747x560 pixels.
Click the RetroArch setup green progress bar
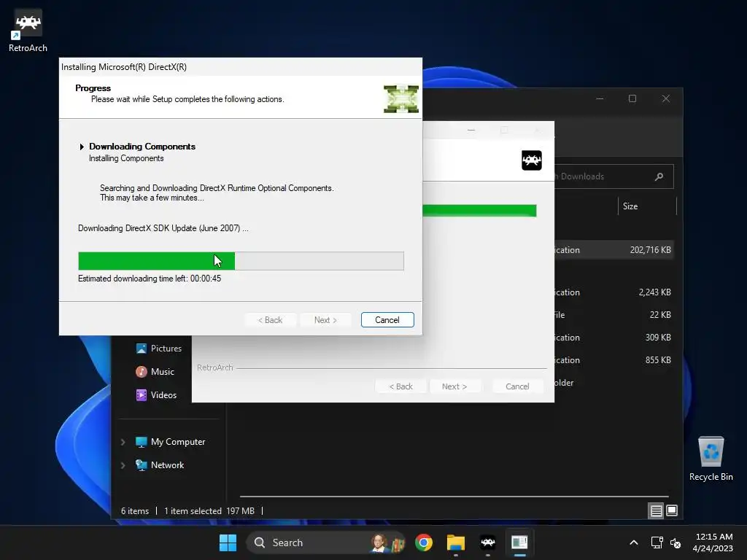click(x=479, y=211)
